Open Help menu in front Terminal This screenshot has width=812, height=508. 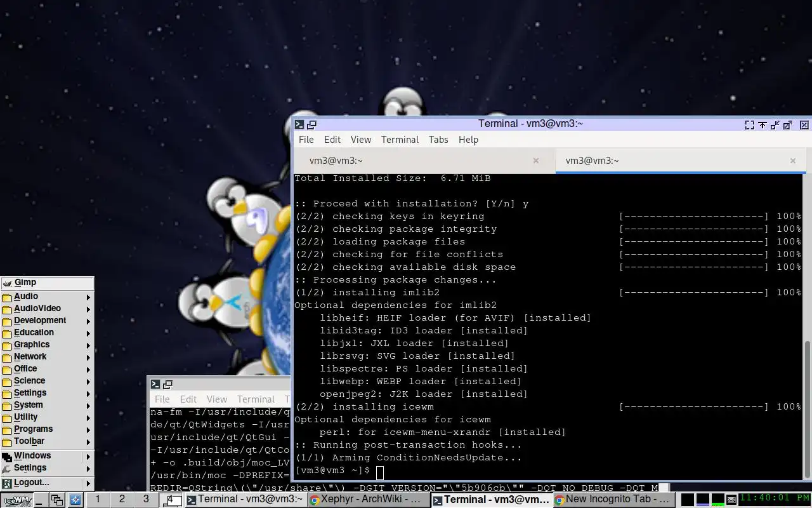468,140
